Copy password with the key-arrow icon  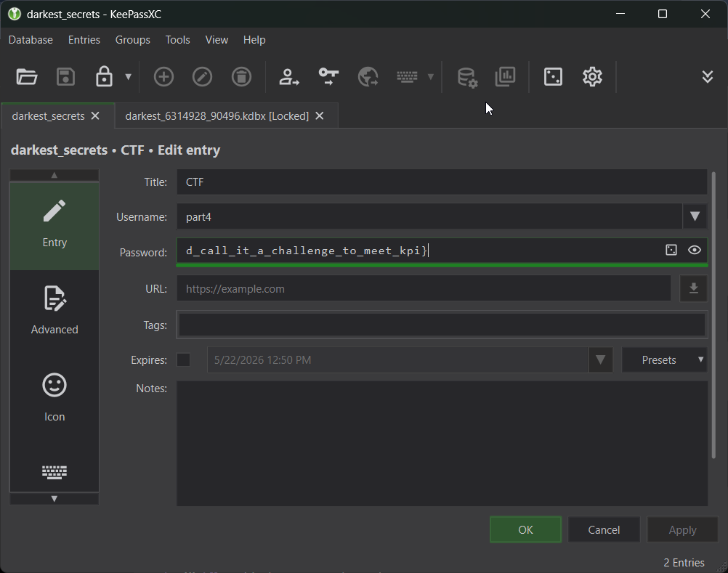(328, 76)
